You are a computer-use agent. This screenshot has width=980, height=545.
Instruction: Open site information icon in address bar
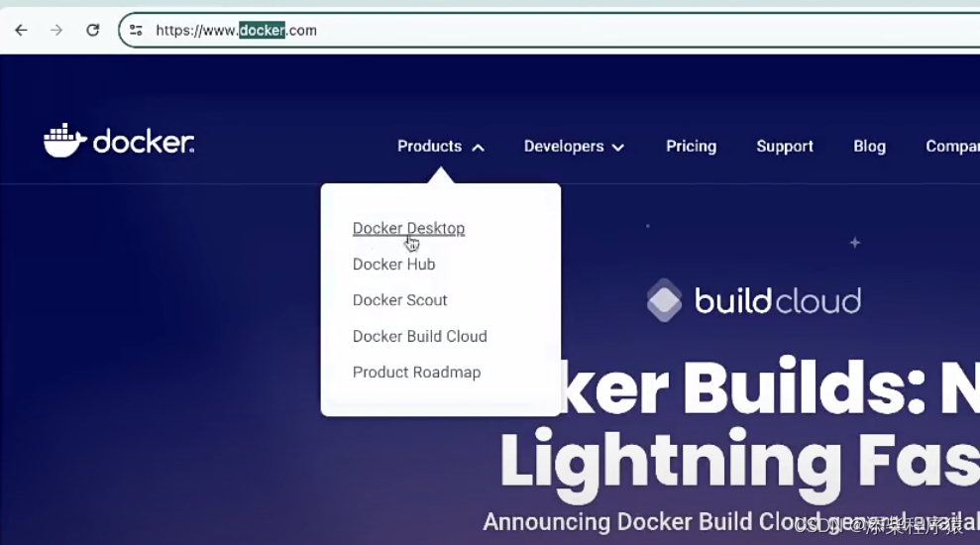click(136, 30)
